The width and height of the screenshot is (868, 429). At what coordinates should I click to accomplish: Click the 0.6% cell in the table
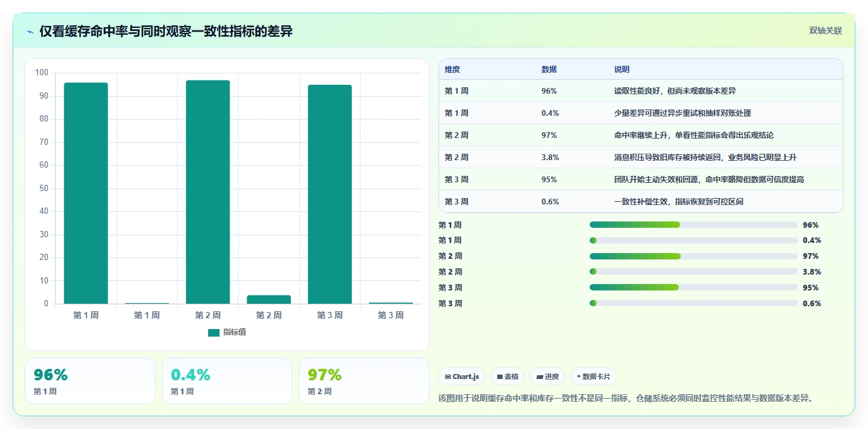click(550, 202)
